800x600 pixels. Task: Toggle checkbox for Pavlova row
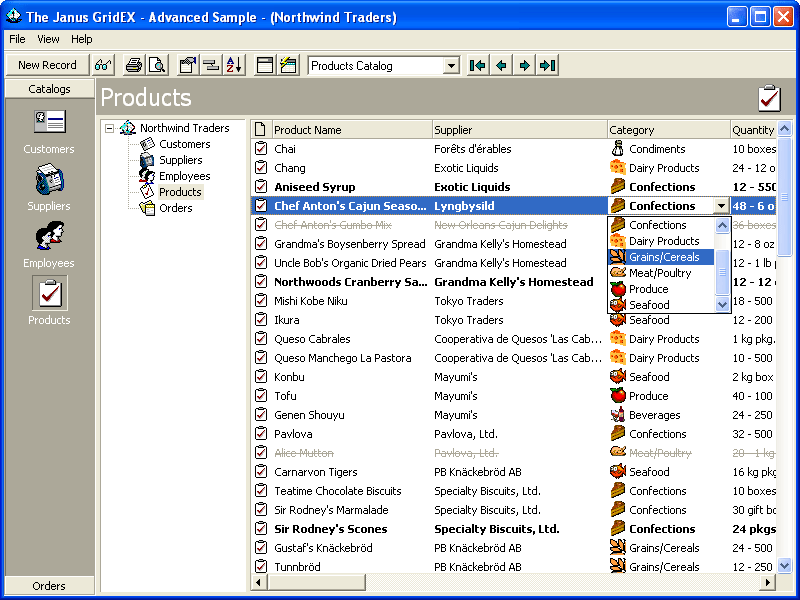tap(261, 434)
